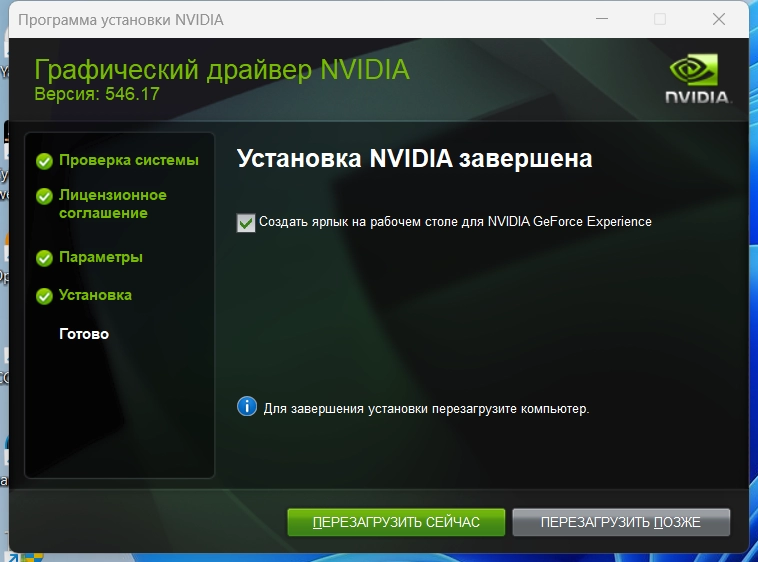Select the Лицензионное соглашение step
The height and width of the screenshot is (562, 758).
coord(113,204)
